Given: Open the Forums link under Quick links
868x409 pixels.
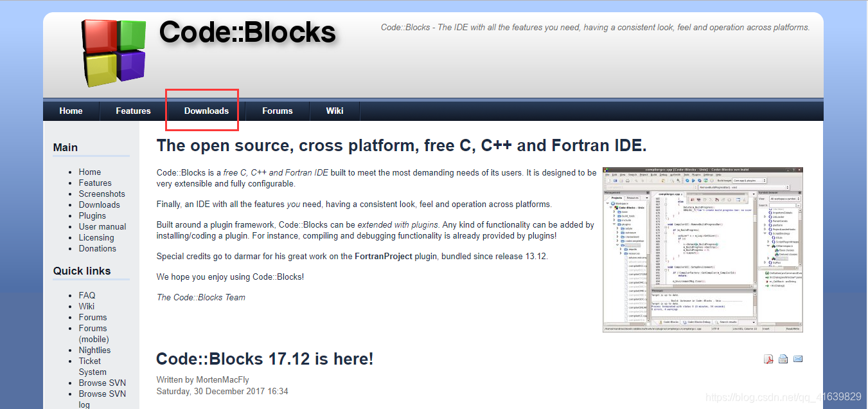Looking at the screenshot, I should [x=93, y=317].
